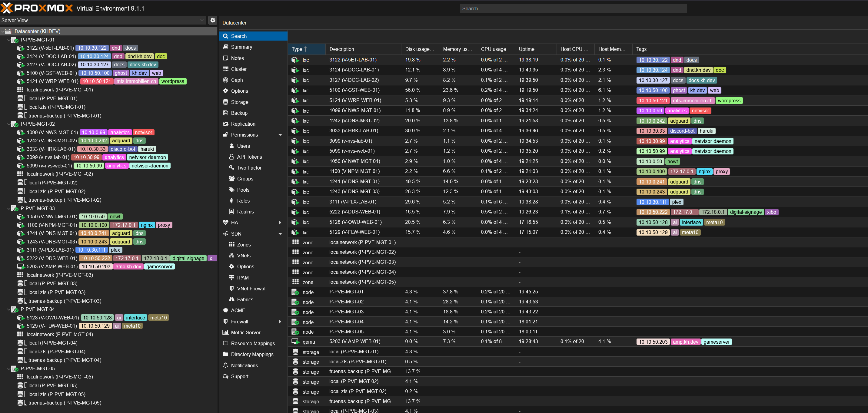Select the green wordpress tag in table
This screenshot has height=413, width=868.
[729, 101]
